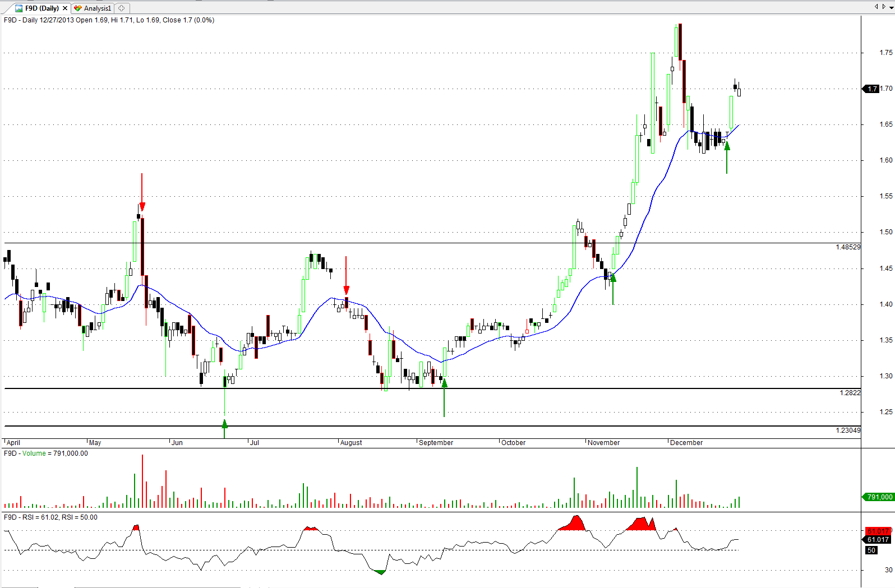Click the green buy arrow in June
The image size is (895, 588).
coord(225,425)
